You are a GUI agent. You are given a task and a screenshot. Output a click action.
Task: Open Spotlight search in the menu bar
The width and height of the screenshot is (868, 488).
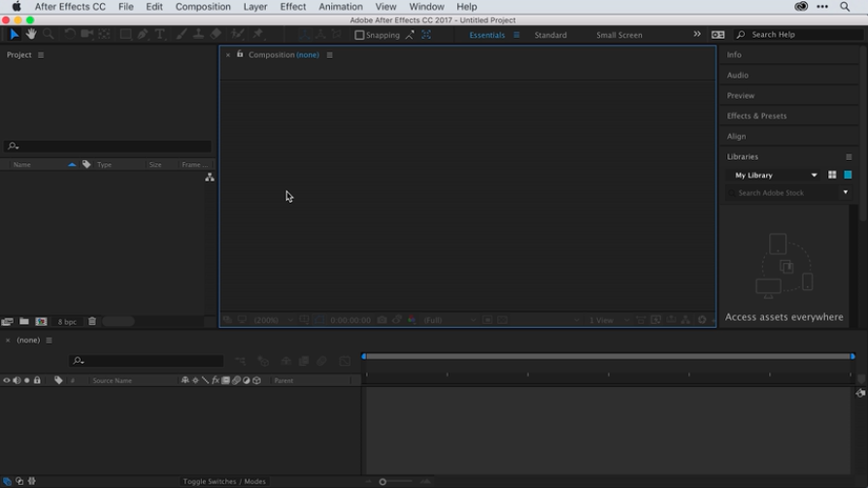(x=845, y=7)
